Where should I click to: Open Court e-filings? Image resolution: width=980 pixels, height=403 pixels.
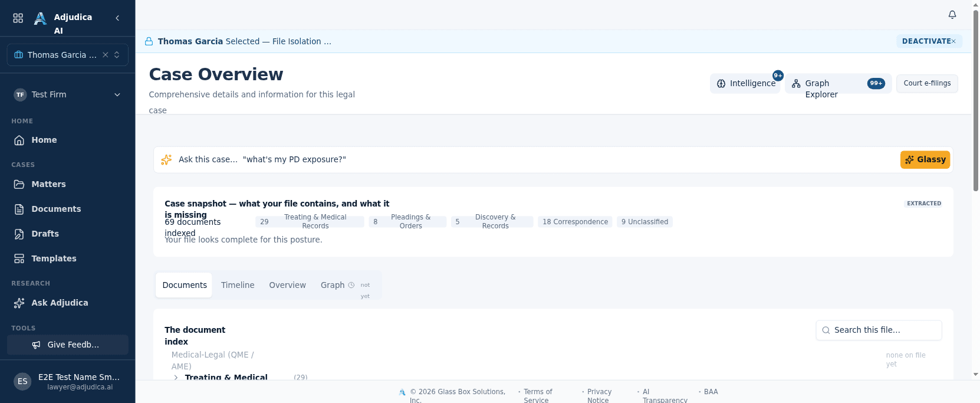click(927, 83)
